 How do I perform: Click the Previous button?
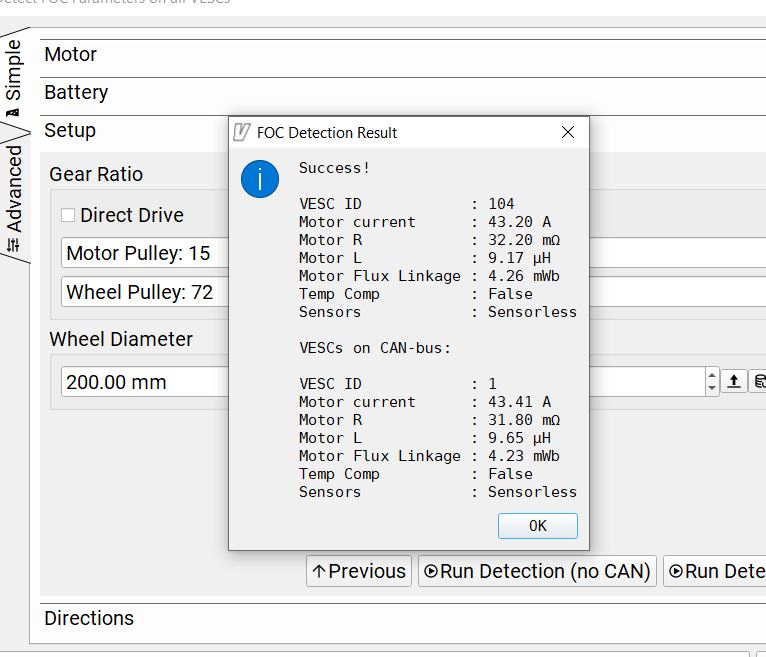359,571
